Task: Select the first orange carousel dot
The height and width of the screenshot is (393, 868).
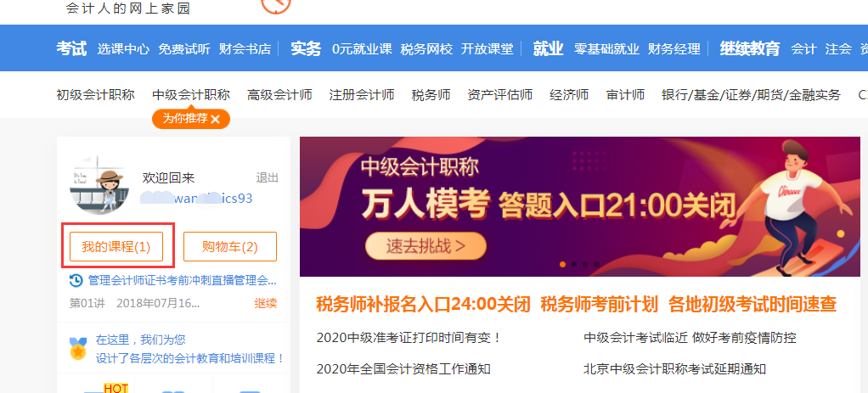Action: (x=563, y=265)
